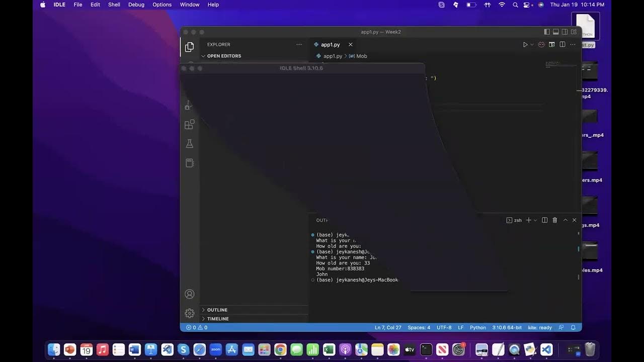Click the Kite cat icon in editor toolbar
Screen dimensions: 644x362
pos(541,45)
